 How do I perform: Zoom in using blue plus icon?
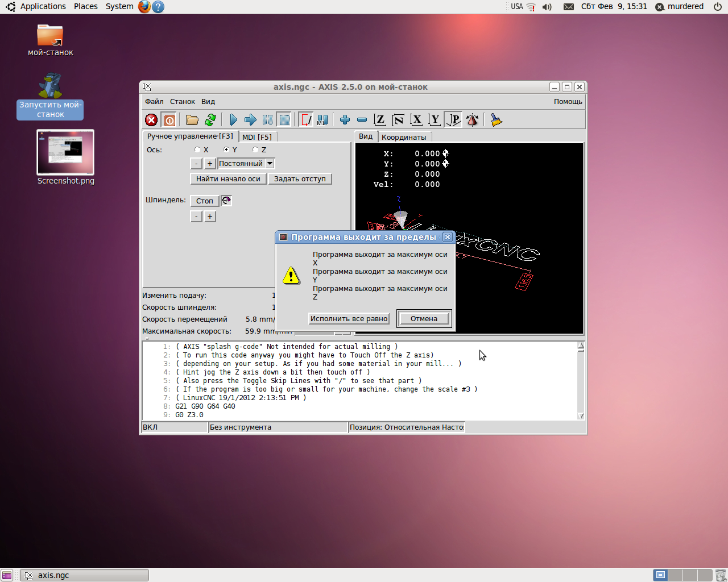pyautogui.click(x=345, y=120)
